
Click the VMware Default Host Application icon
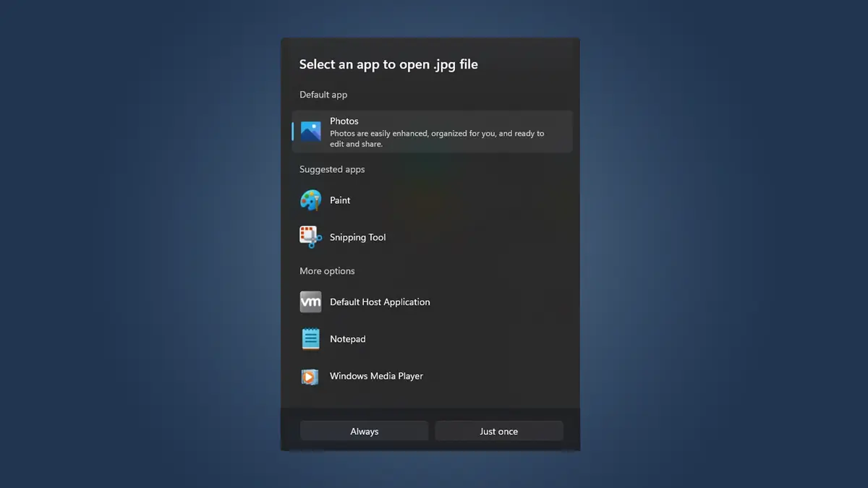(311, 302)
